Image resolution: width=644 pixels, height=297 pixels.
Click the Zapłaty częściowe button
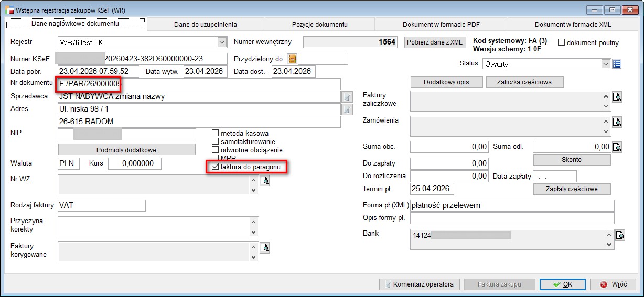572,189
